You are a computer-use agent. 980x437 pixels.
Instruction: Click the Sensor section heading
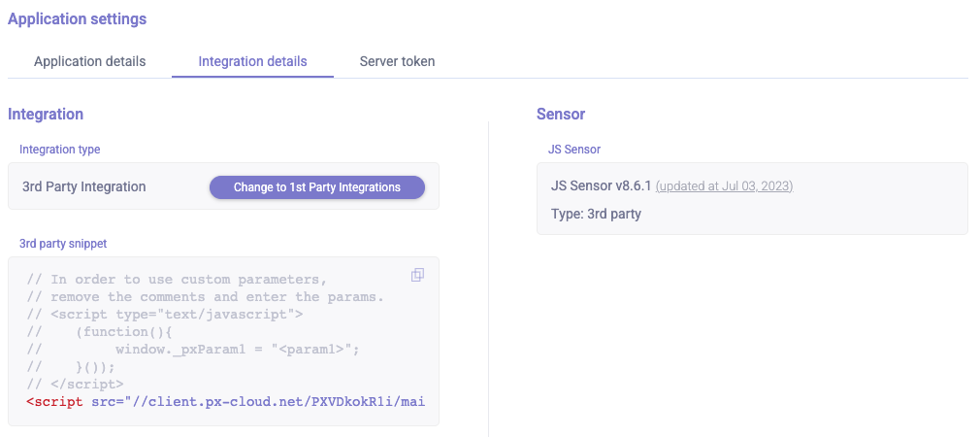tap(561, 114)
